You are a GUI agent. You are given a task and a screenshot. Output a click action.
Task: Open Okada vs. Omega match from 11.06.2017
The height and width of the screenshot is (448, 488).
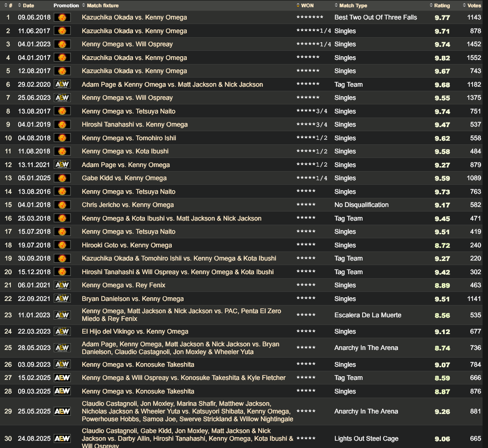pos(134,31)
